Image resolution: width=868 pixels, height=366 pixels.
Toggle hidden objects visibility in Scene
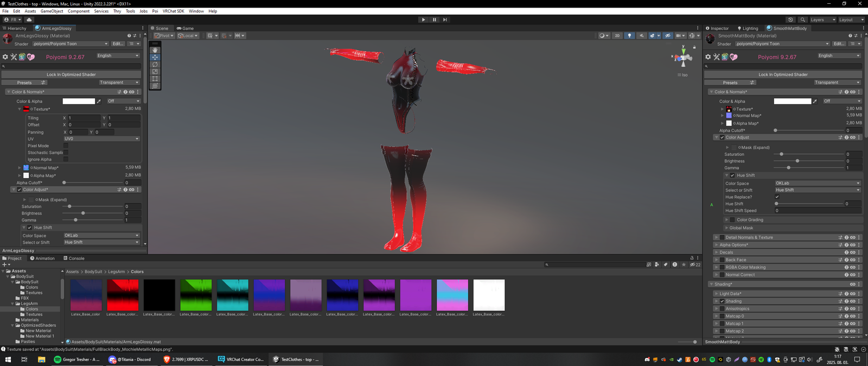[x=668, y=36]
